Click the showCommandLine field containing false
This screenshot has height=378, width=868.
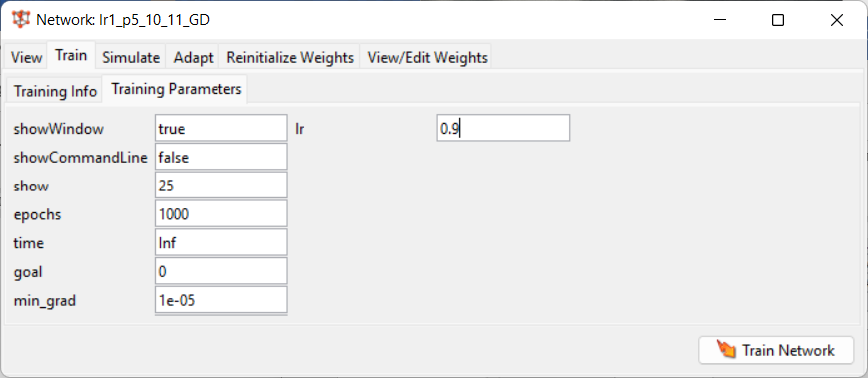click(x=220, y=157)
